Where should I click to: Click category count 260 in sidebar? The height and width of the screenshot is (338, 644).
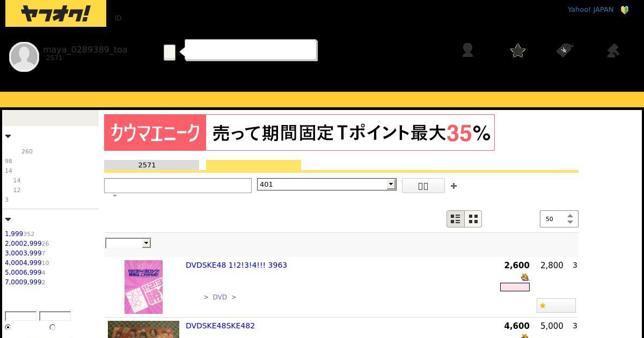[27, 151]
